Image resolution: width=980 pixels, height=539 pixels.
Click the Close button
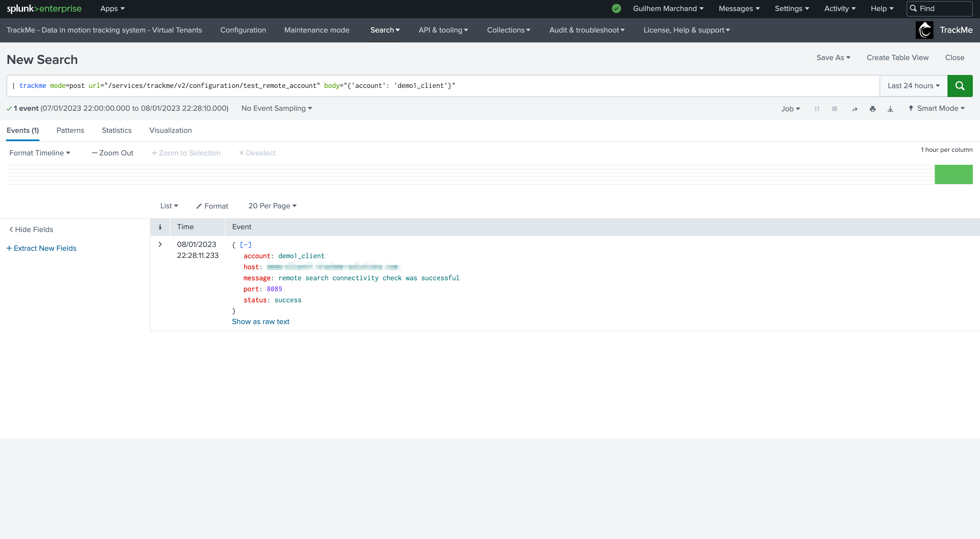[x=955, y=58]
